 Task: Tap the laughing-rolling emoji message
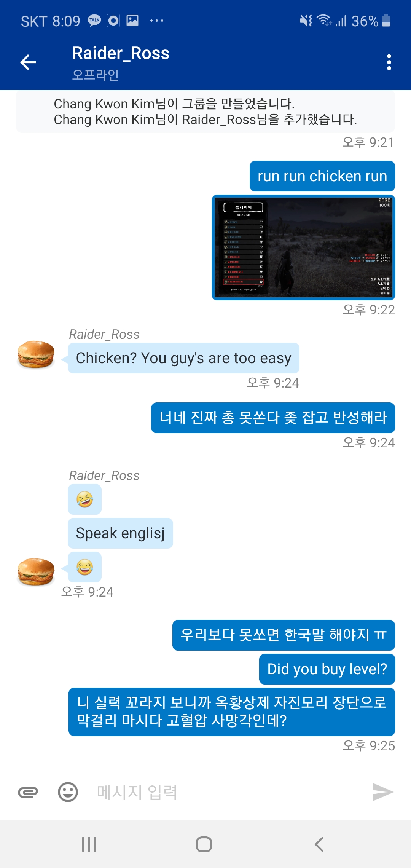coord(85,499)
